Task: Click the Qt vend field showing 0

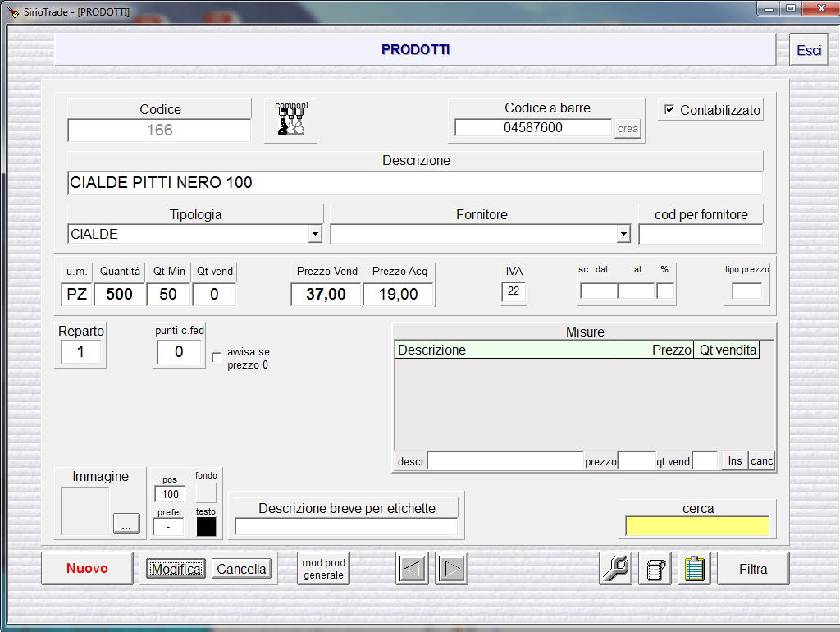Action: pyautogui.click(x=214, y=295)
